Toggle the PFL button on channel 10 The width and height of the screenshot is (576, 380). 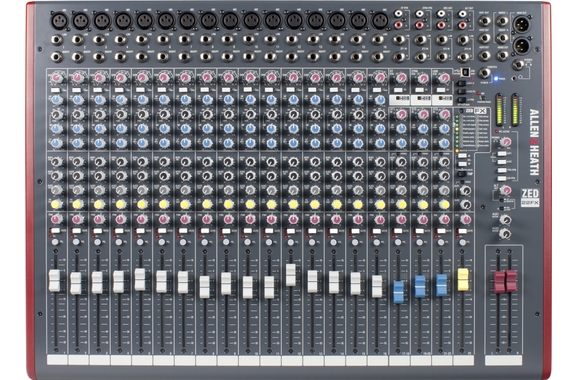[x=248, y=242]
